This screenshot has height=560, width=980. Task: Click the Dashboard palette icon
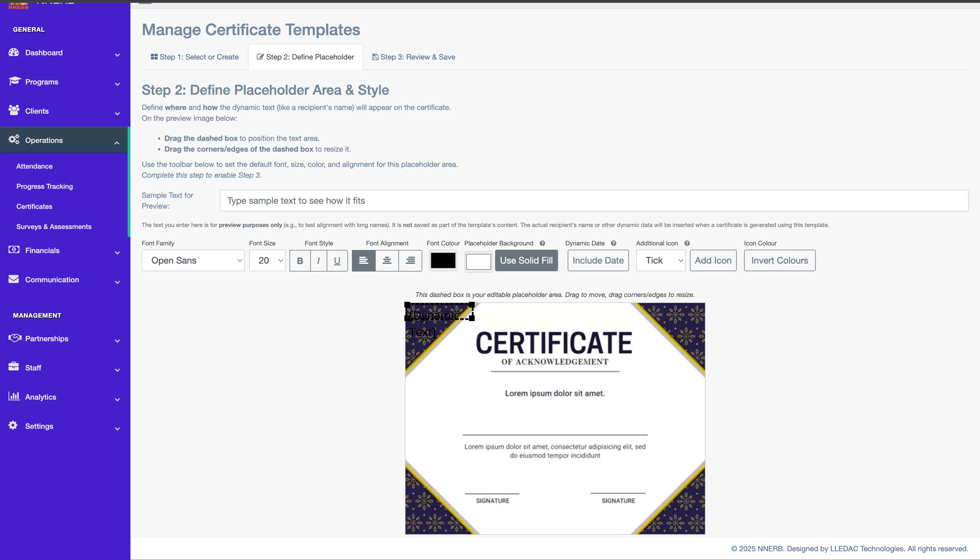tap(14, 52)
